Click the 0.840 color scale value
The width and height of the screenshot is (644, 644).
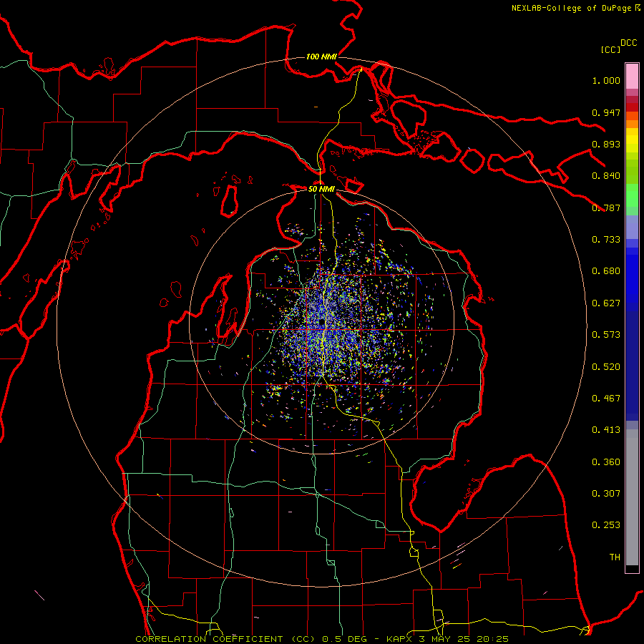click(x=606, y=176)
